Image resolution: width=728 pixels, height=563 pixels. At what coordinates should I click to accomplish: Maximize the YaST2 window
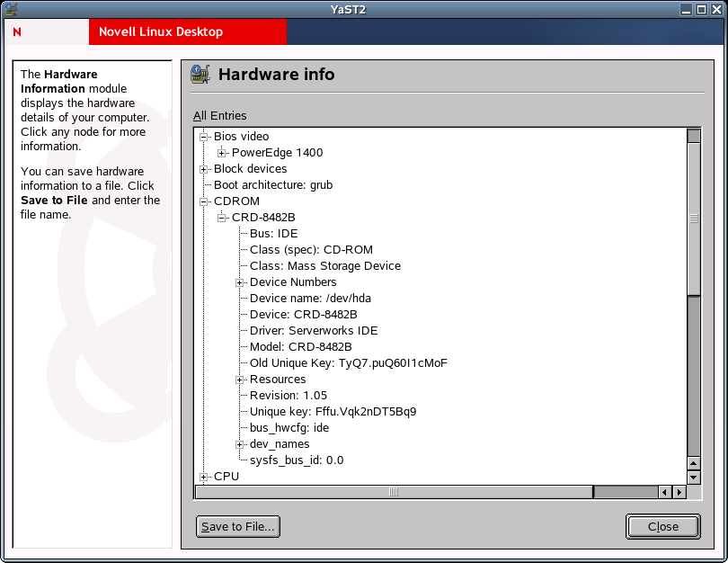pos(702,9)
